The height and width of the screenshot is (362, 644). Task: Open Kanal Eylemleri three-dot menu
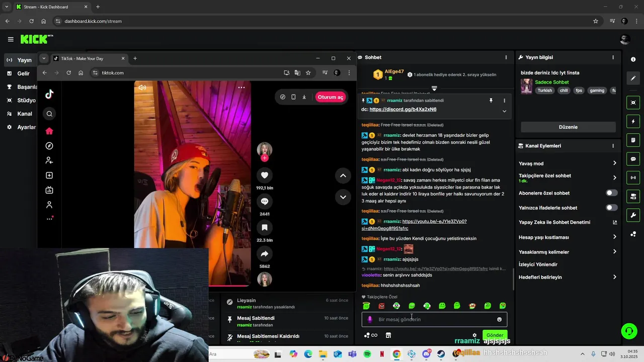coord(613,146)
